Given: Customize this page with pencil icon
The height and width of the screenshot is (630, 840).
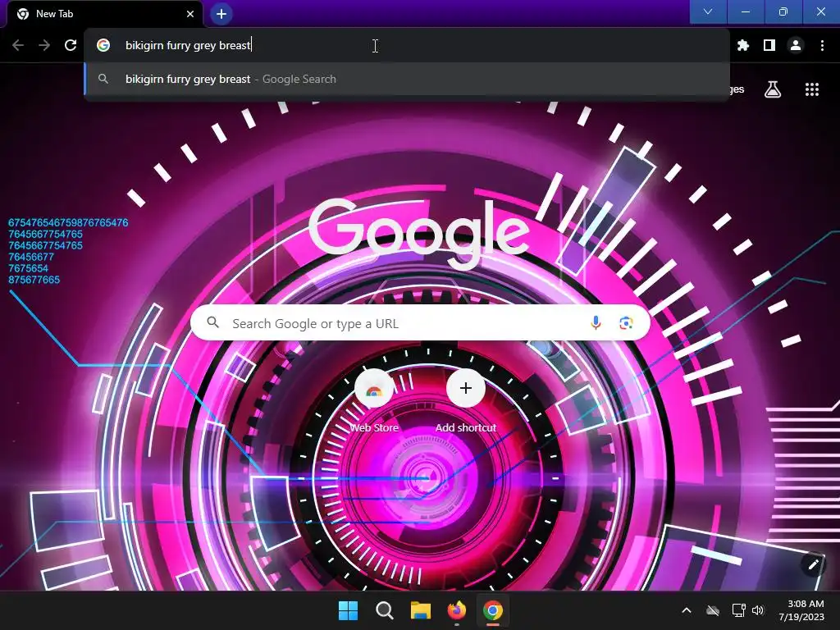Looking at the screenshot, I should click(x=813, y=564).
